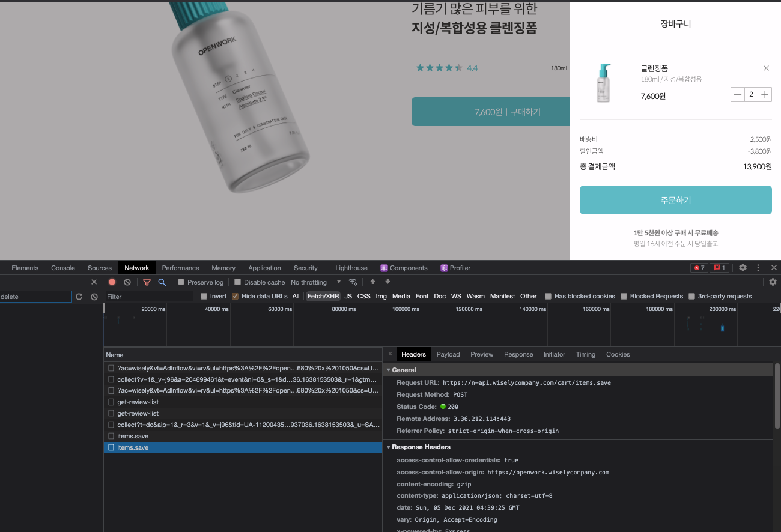Check the Invert filter checkbox
The image size is (781, 532).
204,297
